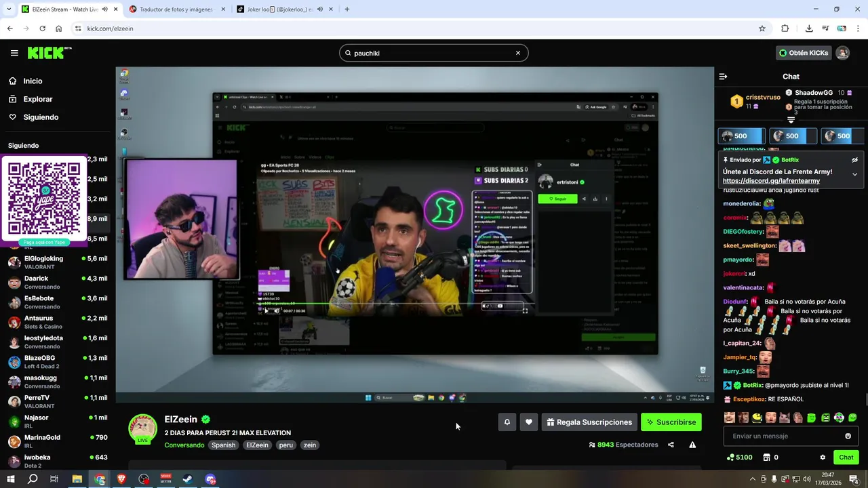Open a new browser tab
Image resolution: width=868 pixels, height=488 pixels.
[x=347, y=9]
